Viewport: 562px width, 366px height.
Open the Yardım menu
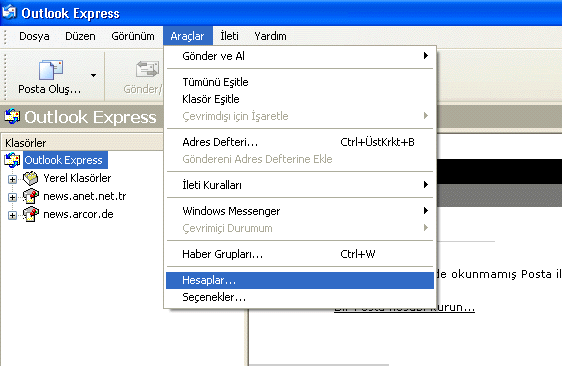tap(270, 36)
